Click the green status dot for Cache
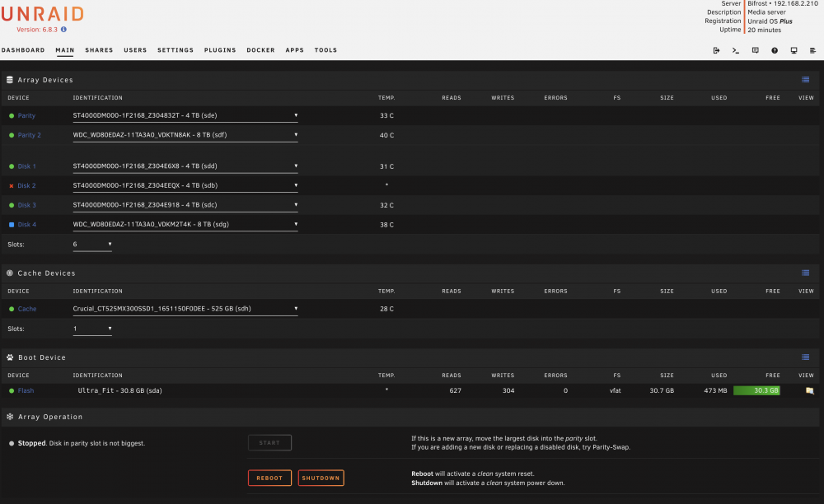The height and width of the screenshot is (504, 824). [12, 309]
